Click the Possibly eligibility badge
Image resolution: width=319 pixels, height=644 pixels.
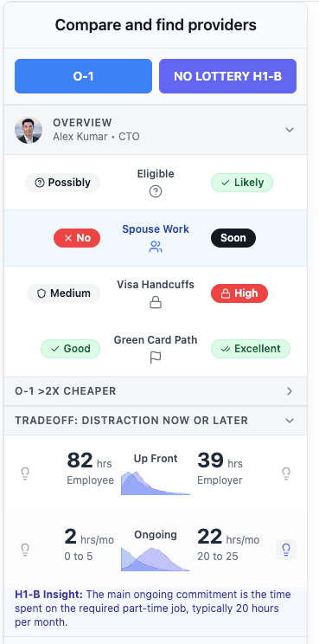tap(63, 183)
